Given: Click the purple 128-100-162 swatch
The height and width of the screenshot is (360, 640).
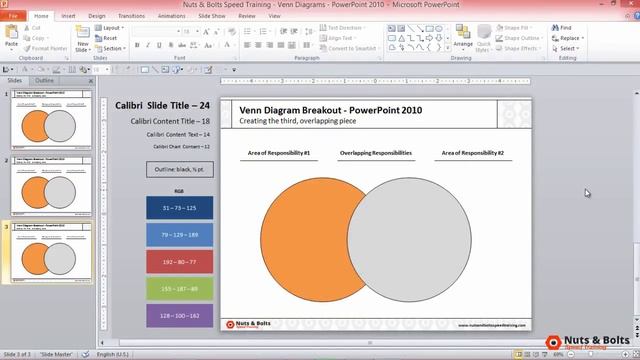Looking at the screenshot, I should click(x=180, y=316).
